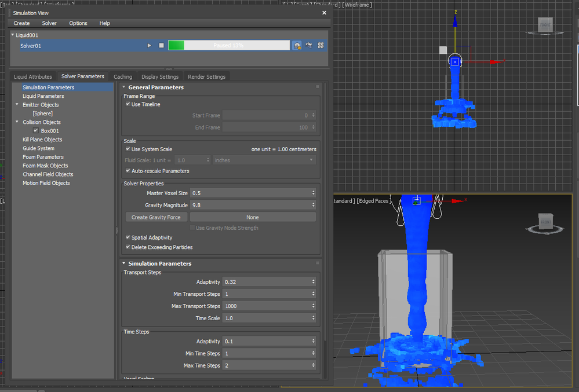Image resolution: width=579 pixels, height=392 pixels.
Task: Click the Create Gravity Force button
Action: pos(156,217)
